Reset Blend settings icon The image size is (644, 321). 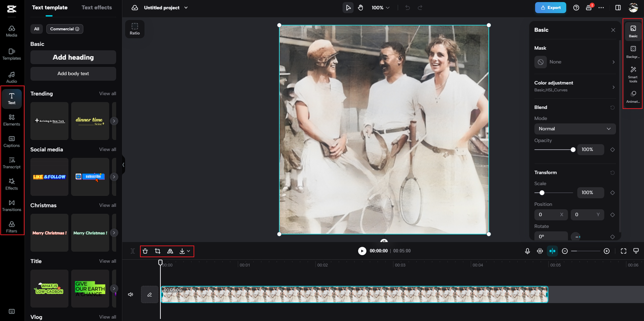pos(612,108)
